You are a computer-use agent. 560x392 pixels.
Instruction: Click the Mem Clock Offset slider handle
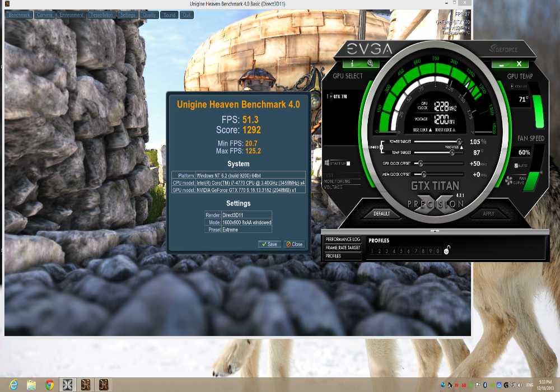pos(423,174)
